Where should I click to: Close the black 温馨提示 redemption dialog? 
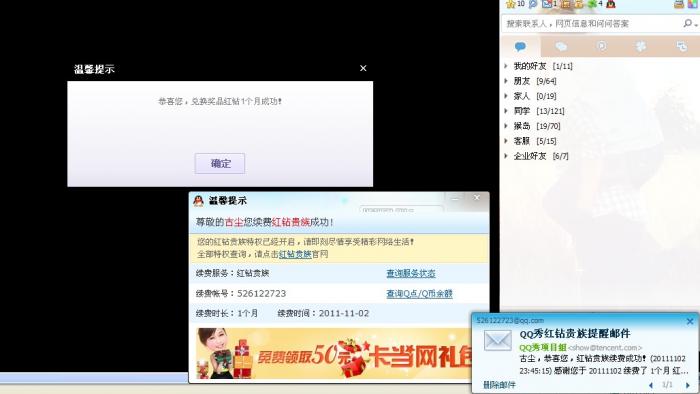pyautogui.click(x=363, y=68)
